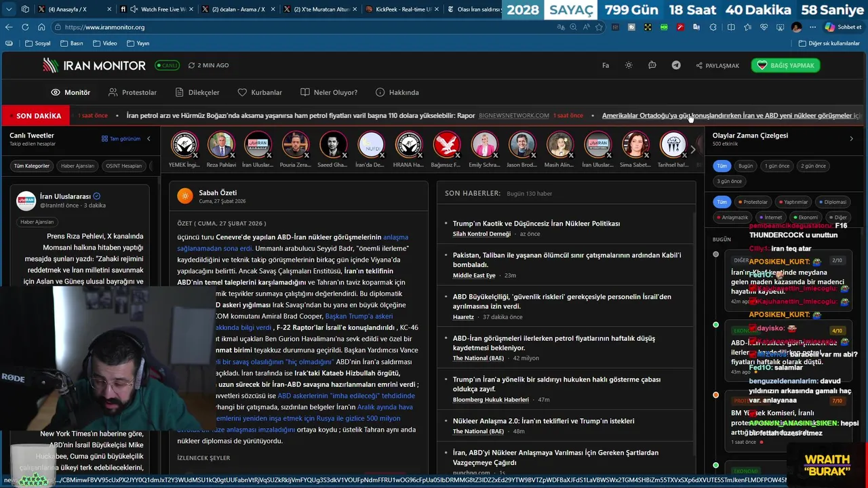Open the Sima Sabet... account avatar
The image size is (868, 488).
coord(635,145)
